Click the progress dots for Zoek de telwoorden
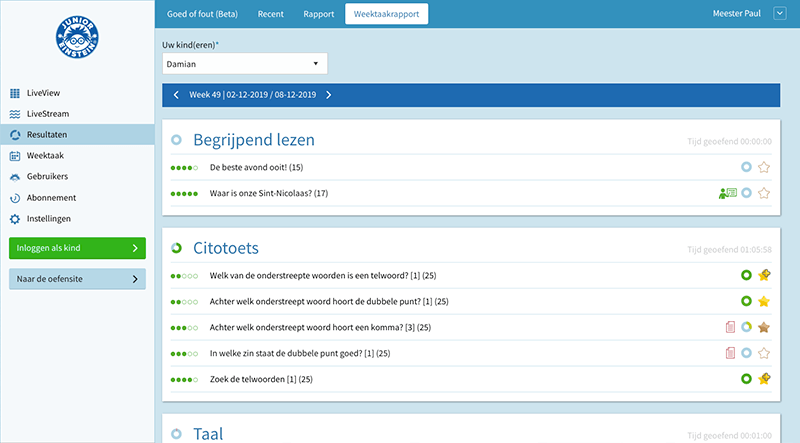Screen dimensions: 800x443 pos(184,380)
